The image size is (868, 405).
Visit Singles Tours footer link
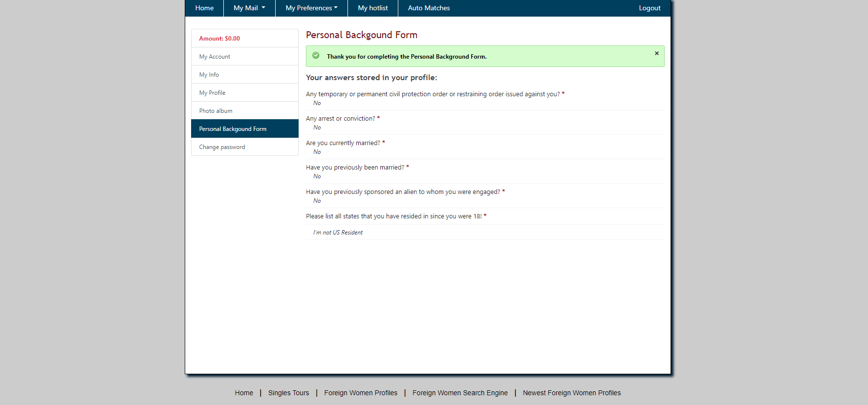288,393
